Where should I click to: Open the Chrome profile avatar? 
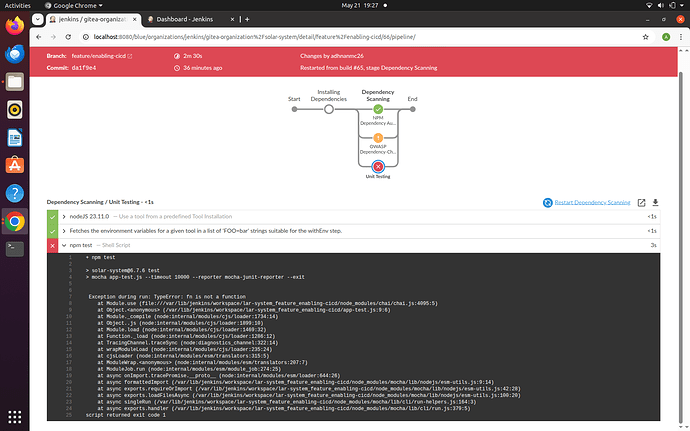[x=666, y=37]
